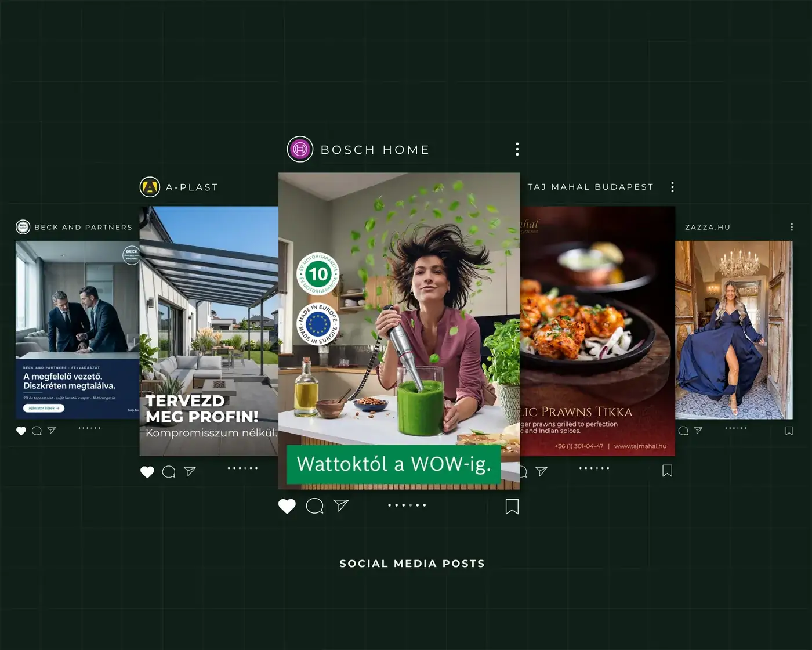Click the Made in Europe badge
Viewport: 812px width, 650px height.
318,324
